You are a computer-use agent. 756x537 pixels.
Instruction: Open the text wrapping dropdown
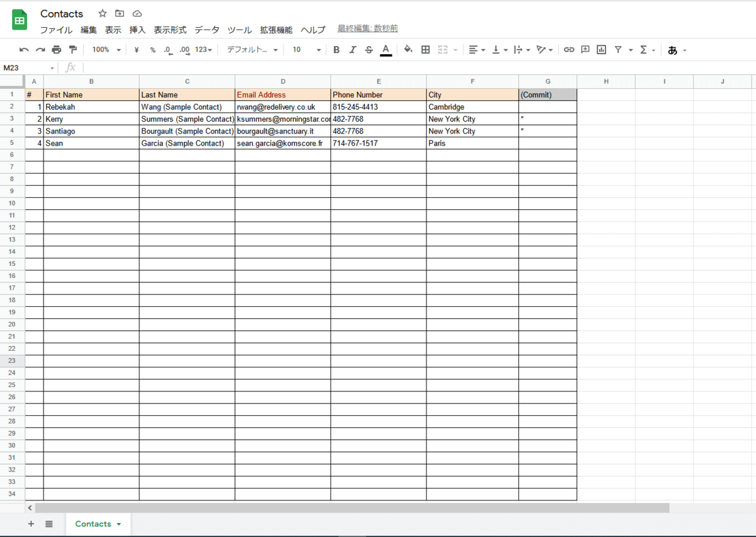(x=522, y=50)
